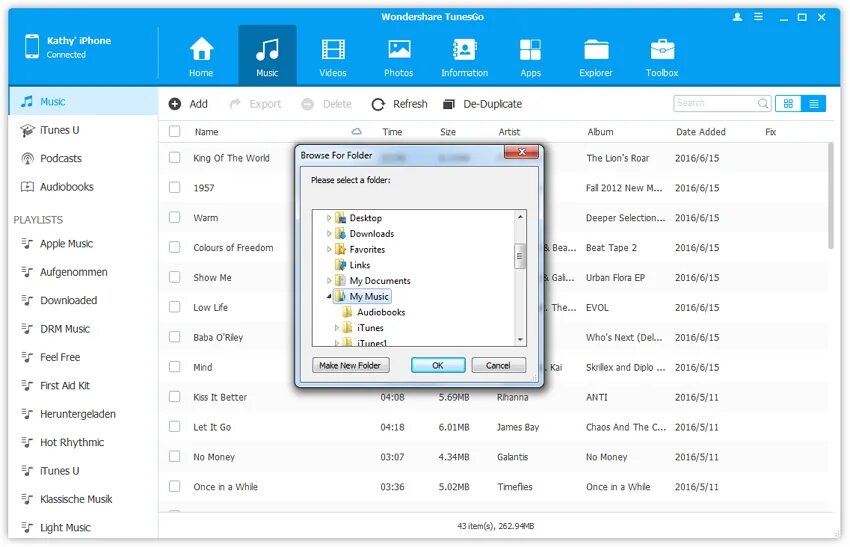Click the folder tree scrollbar thumb
Screen dimensions: 850x547
pos(519,256)
